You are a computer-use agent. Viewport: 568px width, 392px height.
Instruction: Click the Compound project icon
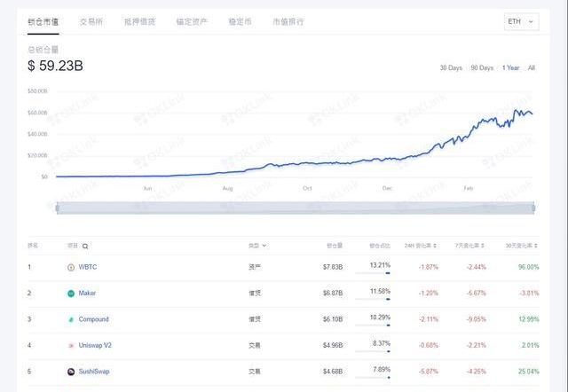pos(71,319)
